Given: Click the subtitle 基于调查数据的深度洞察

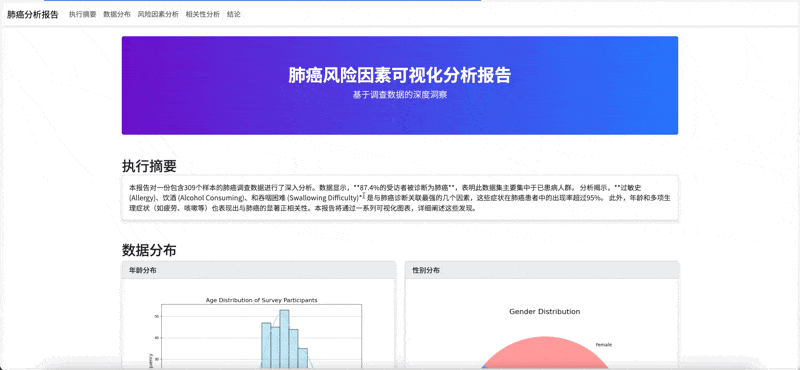Looking at the screenshot, I should 399,95.
